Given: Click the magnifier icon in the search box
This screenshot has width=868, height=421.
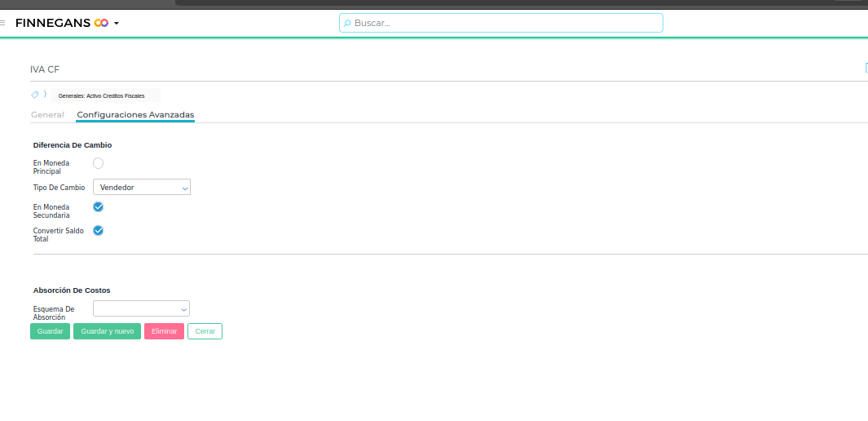Looking at the screenshot, I should coord(347,24).
